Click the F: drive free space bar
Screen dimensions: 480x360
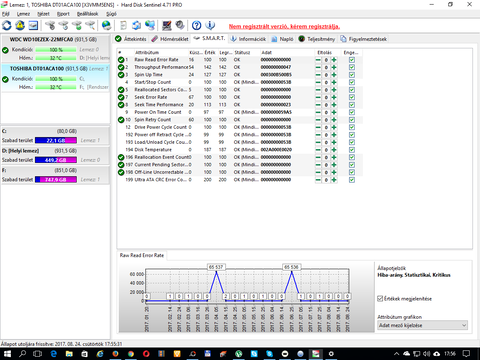tap(56, 180)
